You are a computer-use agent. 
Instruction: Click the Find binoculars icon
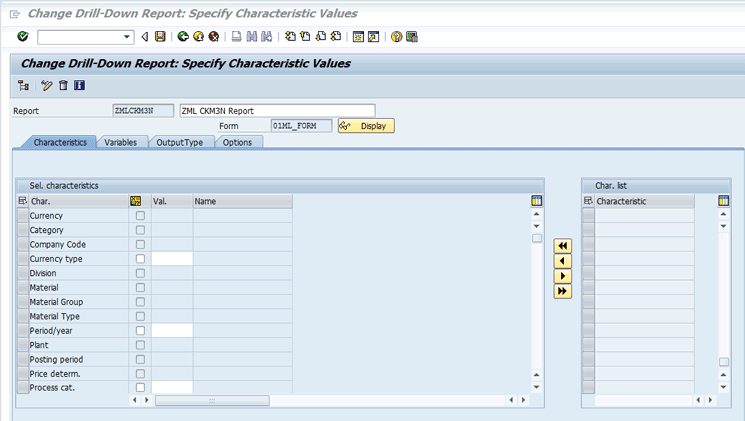(x=251, y=37)
